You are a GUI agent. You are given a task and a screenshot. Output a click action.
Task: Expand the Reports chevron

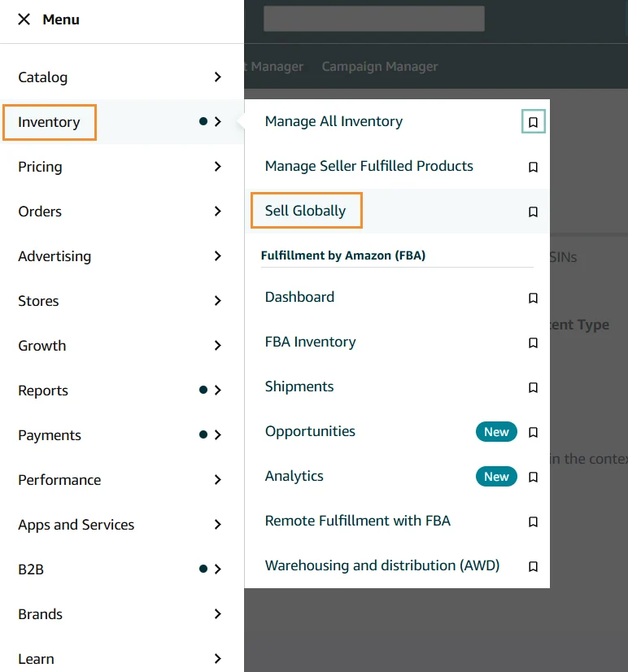pyautogui.click(x=218, y=390)
